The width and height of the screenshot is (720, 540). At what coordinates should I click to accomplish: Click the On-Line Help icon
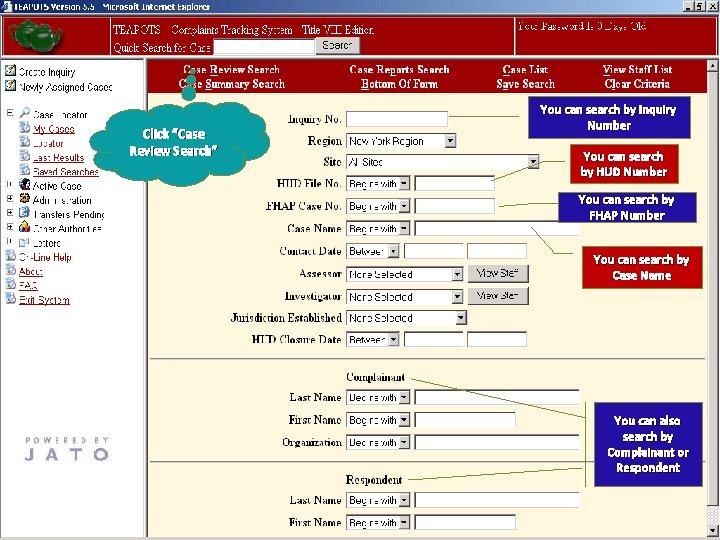pyautogui.click(x=10, y=256)
